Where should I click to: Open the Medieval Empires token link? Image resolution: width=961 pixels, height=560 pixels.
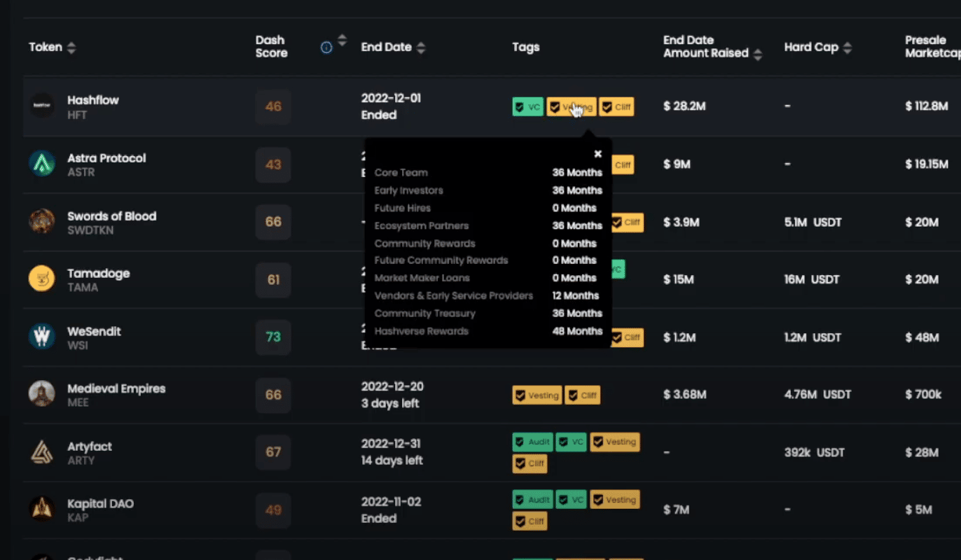[x=116, y=388]
